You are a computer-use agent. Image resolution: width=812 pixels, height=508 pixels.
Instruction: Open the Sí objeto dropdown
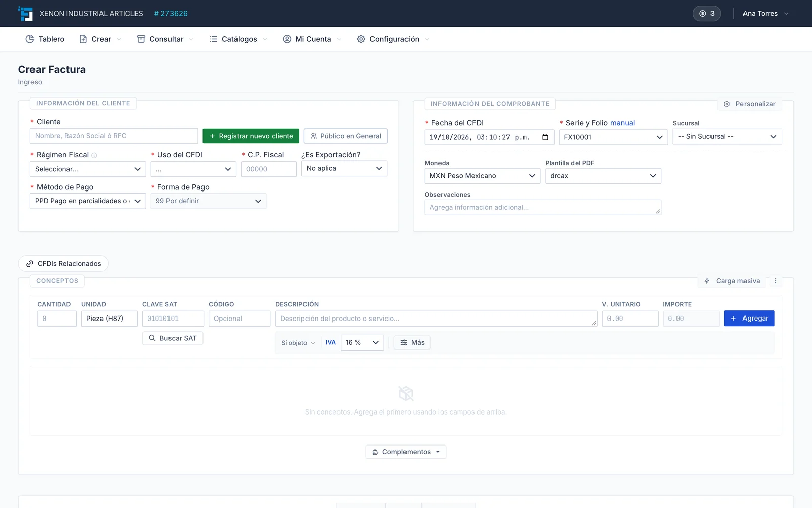click(x=298, y=343)
